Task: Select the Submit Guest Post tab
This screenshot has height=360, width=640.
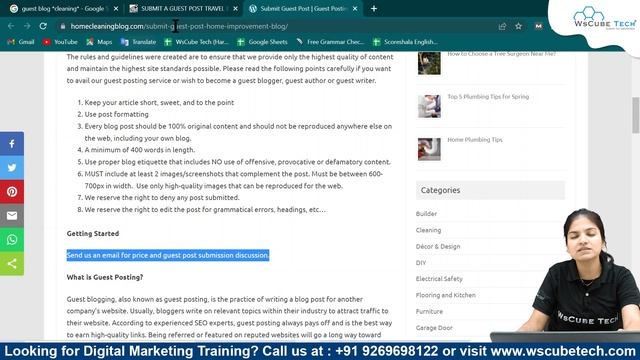Action: pyautogui.click(x=303, y=9)
